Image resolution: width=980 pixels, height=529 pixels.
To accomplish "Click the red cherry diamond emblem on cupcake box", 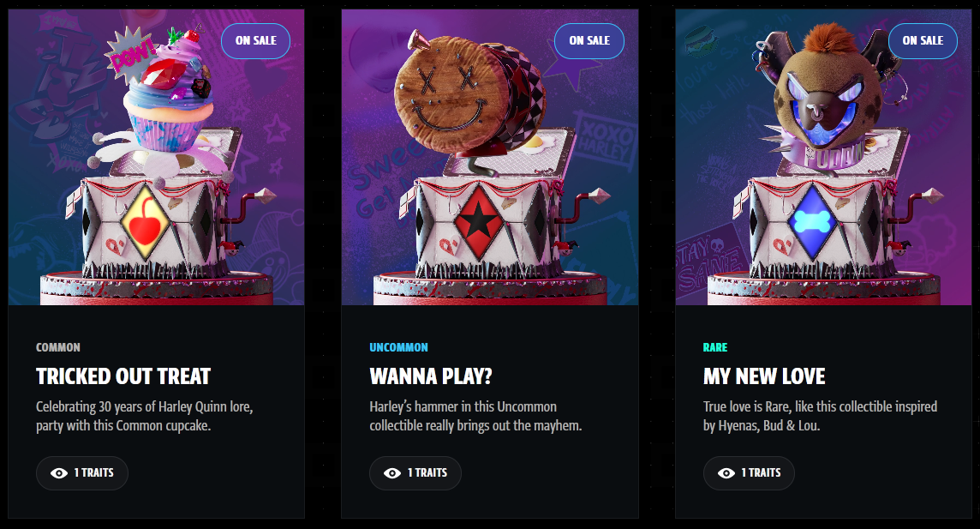I will click(x=145, y=222).
